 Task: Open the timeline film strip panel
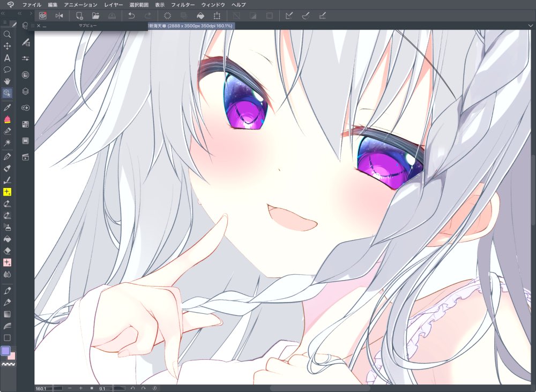pos(25,141)
